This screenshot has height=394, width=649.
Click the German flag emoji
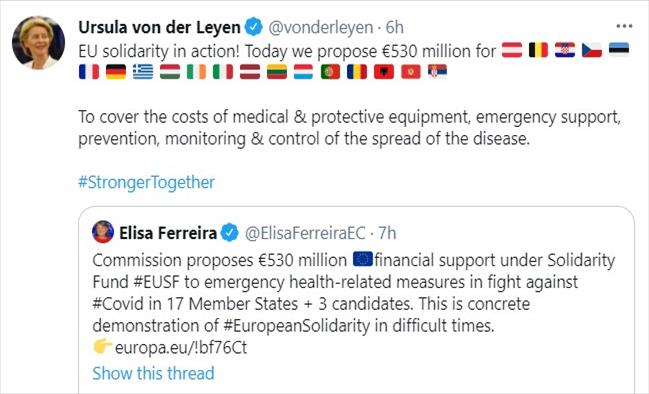[116, 72]
